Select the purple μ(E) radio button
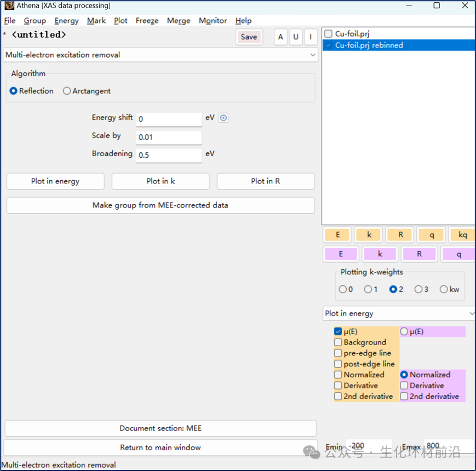 pos(404,331)
